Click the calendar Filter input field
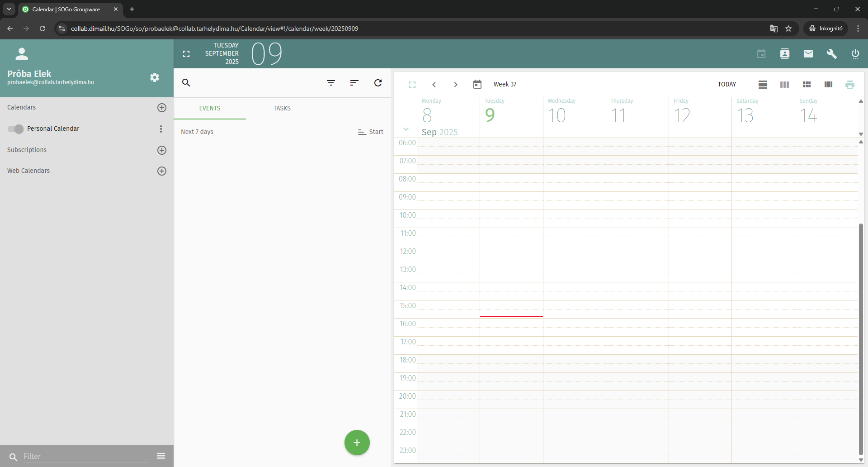This screenshot has width=868, height=467. (x=86, y=456)
